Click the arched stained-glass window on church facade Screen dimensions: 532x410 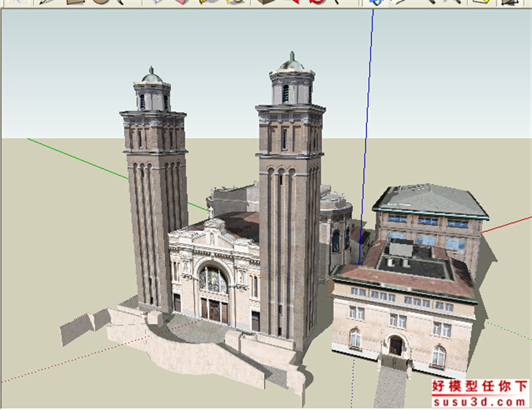pos(213,280)
